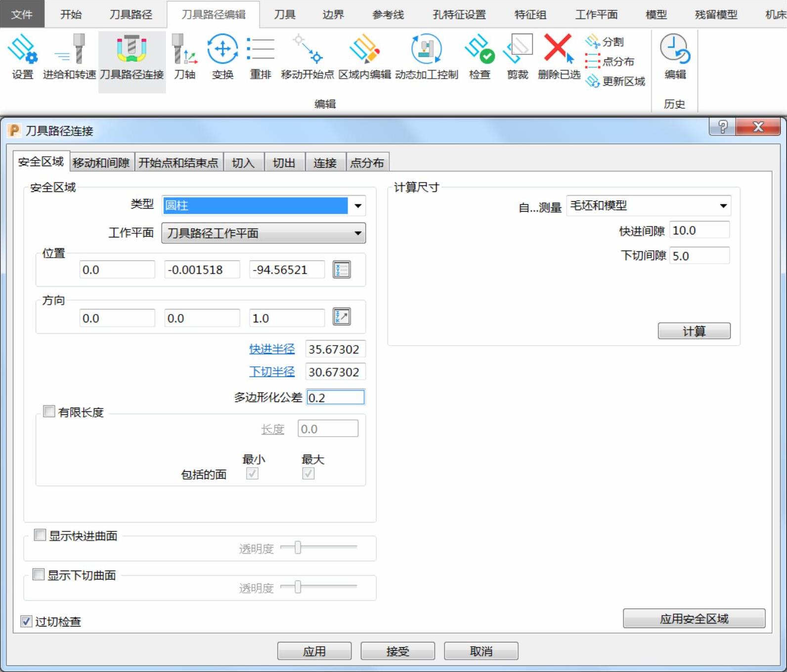Click the 下切间隙 input field
787x672 pixels.
pos(700,255)
